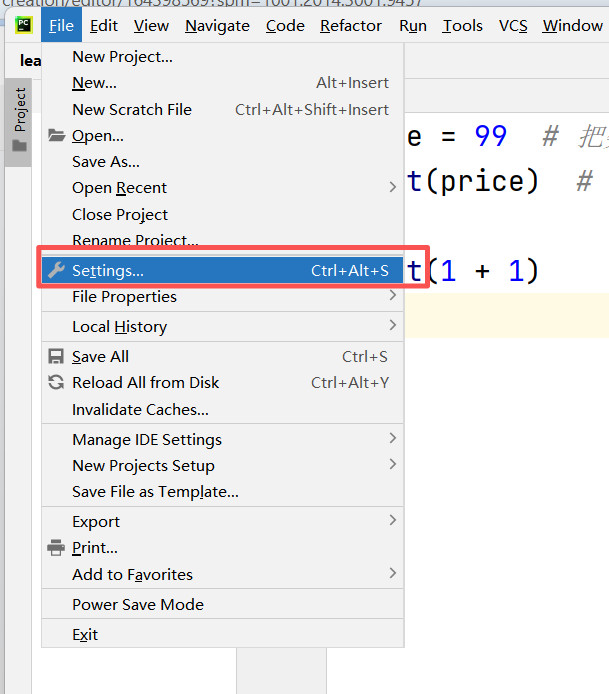Open the Edit menu

pyautogui.click(x=104, y=26)
